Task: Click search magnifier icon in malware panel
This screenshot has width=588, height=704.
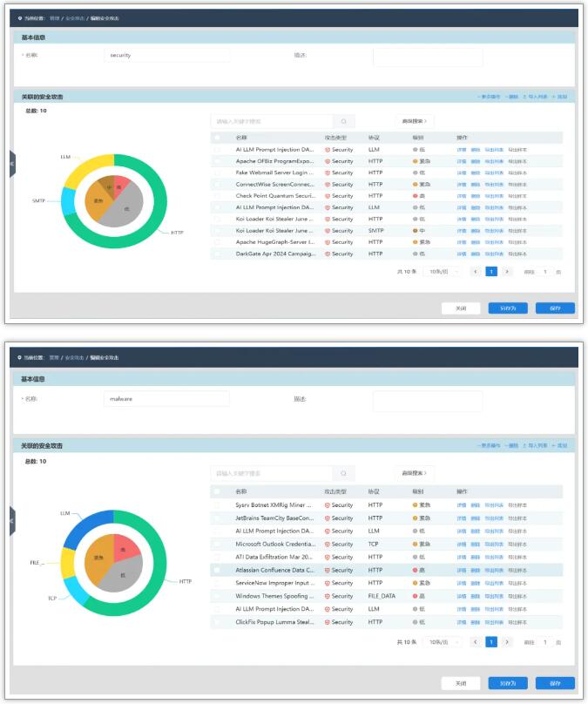Action: (345, 473)
